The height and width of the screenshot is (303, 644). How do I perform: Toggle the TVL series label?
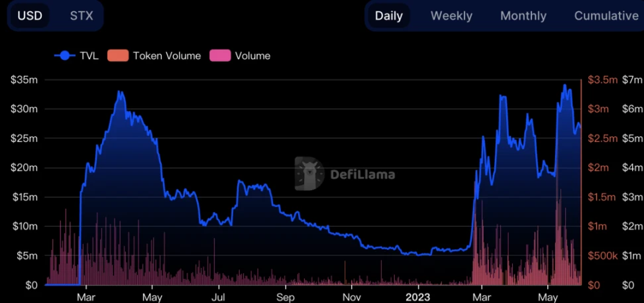point(89,56)
